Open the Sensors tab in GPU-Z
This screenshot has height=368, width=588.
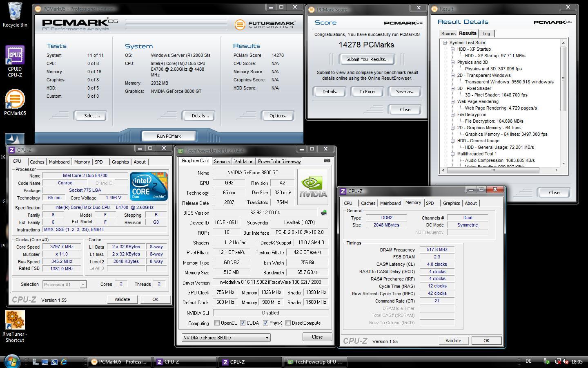click(222, 162)
